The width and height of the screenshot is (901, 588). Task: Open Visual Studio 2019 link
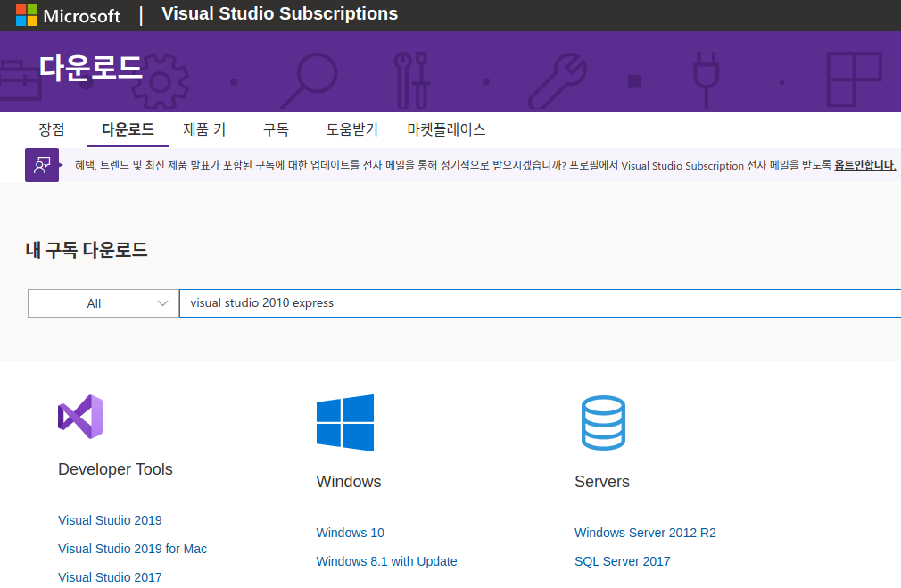coord(110,520)
